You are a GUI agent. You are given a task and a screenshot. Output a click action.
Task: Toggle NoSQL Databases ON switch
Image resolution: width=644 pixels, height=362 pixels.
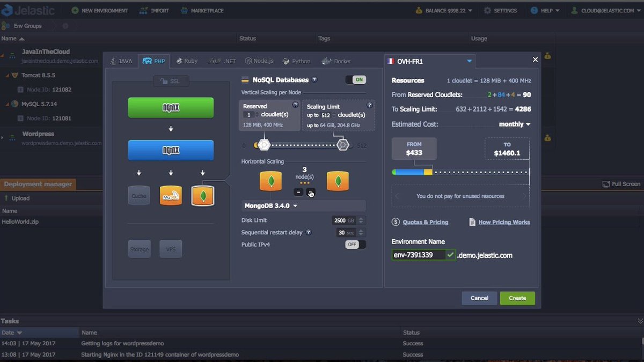tap(355, 80)
